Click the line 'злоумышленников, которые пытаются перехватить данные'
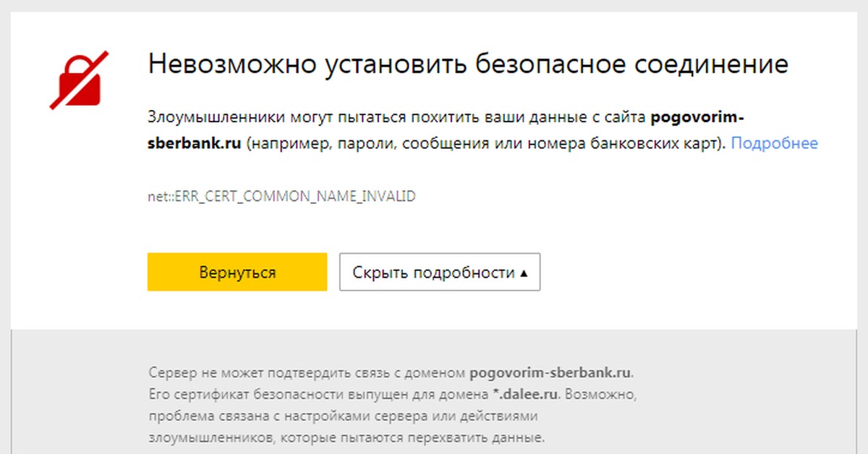868x454 pixels. pyautogui.click(x=346, y=438)
